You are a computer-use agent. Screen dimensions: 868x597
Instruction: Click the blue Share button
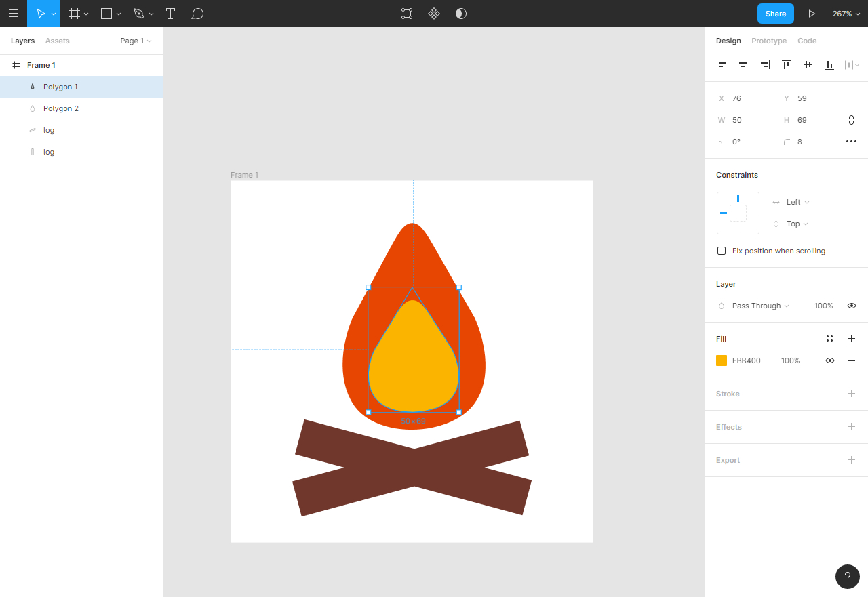tap(775, 14)
